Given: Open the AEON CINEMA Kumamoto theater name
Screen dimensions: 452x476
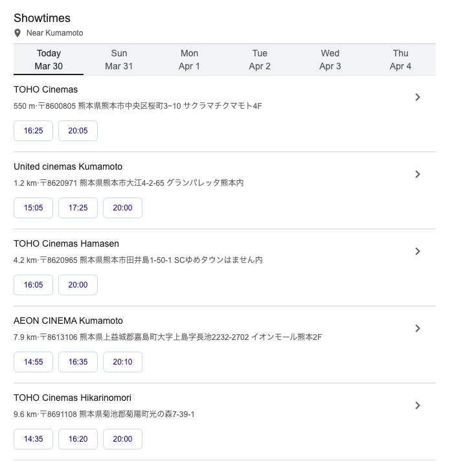Looking at the screenshot, I should point(68,321).
